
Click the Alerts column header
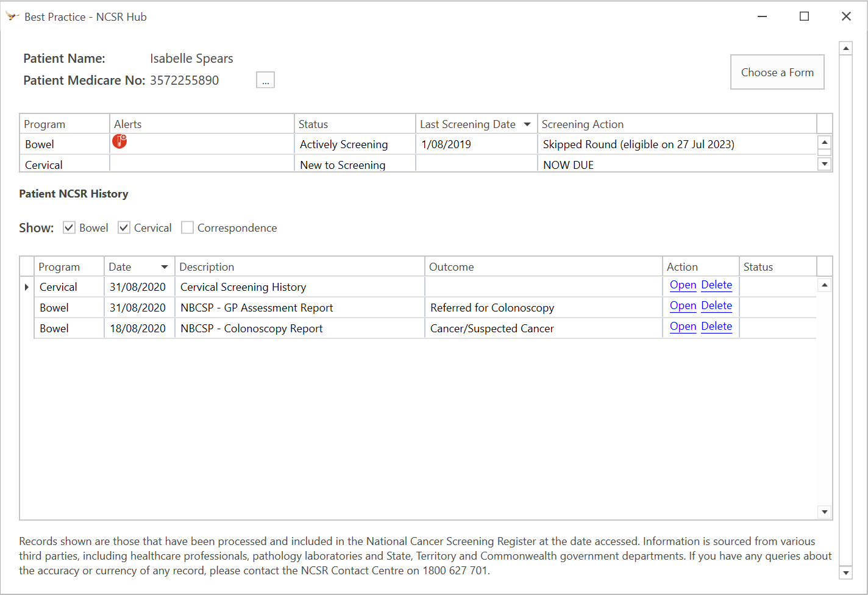[x=202, y=124]
